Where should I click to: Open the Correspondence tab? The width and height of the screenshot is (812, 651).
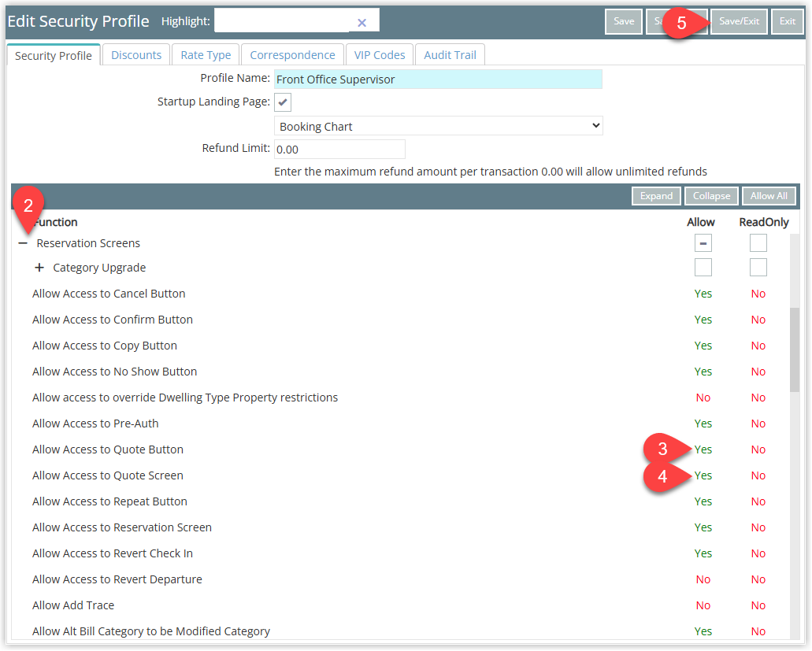point(293,55)
